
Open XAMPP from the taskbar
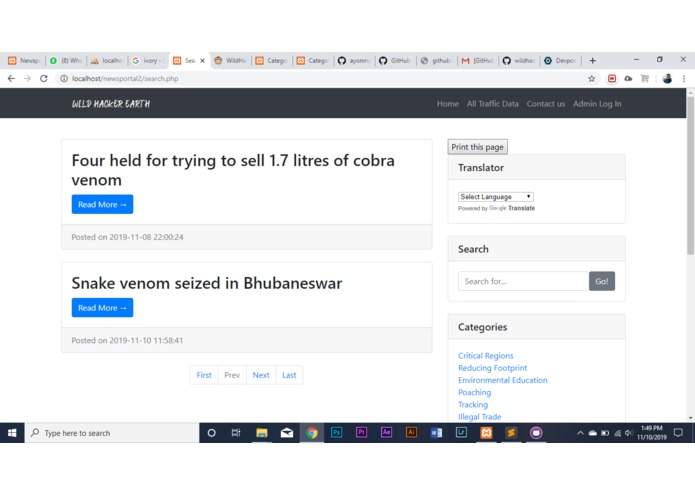[x=486, y=432]
